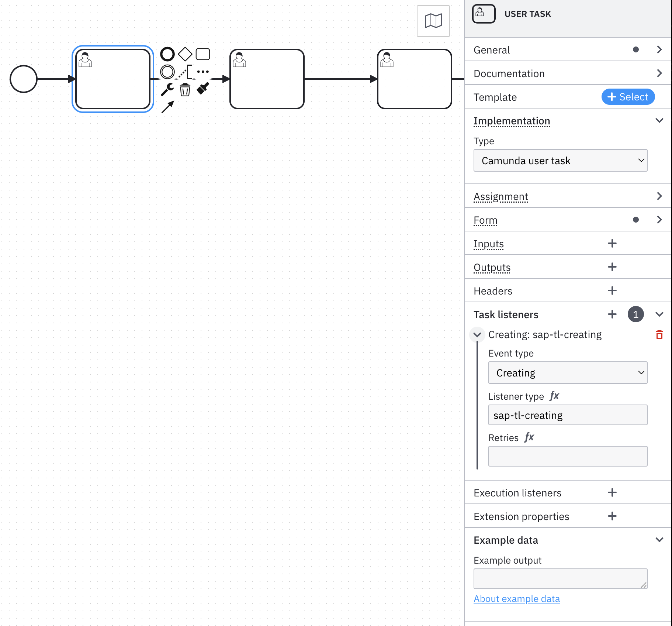The width and height of the screenshot is (672, 626).
Task: Select the third user task
Action: pyautogui.click(x=415, y=79)
